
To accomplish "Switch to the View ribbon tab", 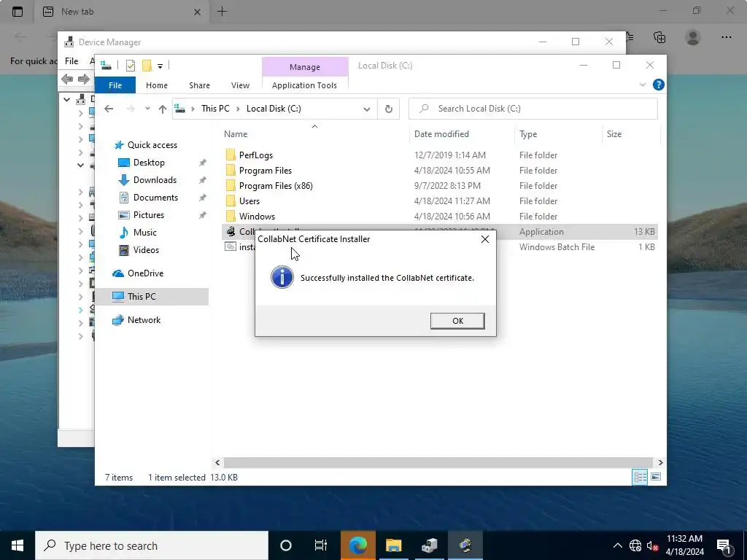I will click(240, 85).
